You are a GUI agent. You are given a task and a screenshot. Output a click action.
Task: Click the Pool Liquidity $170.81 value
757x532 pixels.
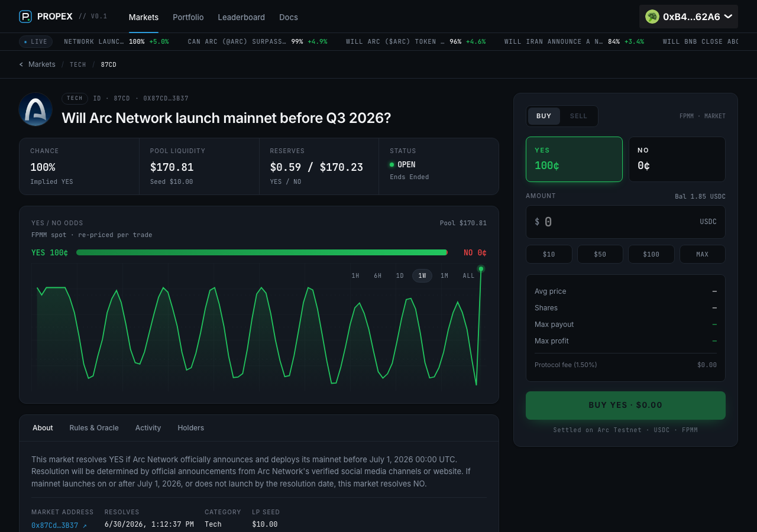click(x=172, y=167)
